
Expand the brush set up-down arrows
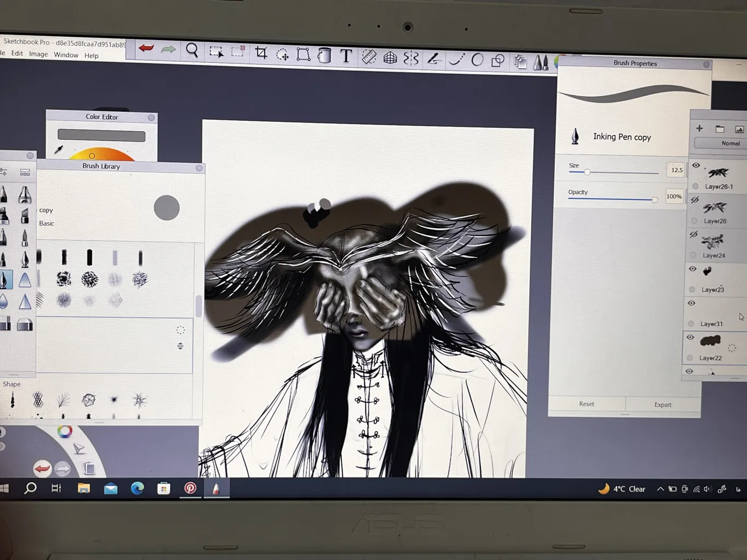(180, 346)
